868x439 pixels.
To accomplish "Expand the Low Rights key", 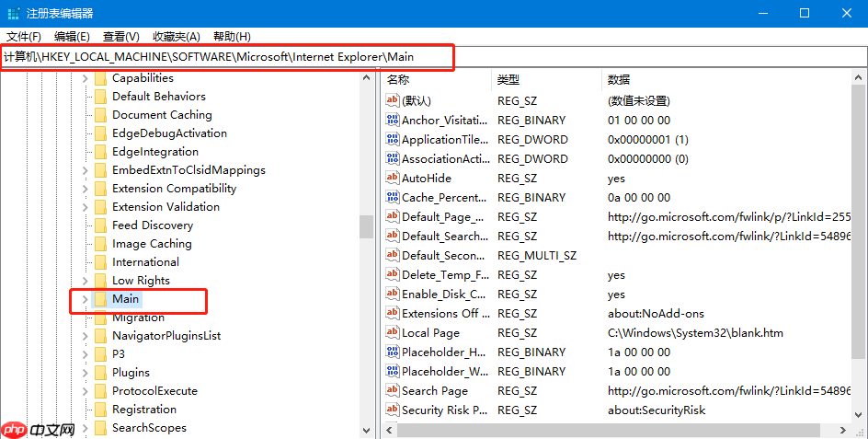I will (86, 281).
